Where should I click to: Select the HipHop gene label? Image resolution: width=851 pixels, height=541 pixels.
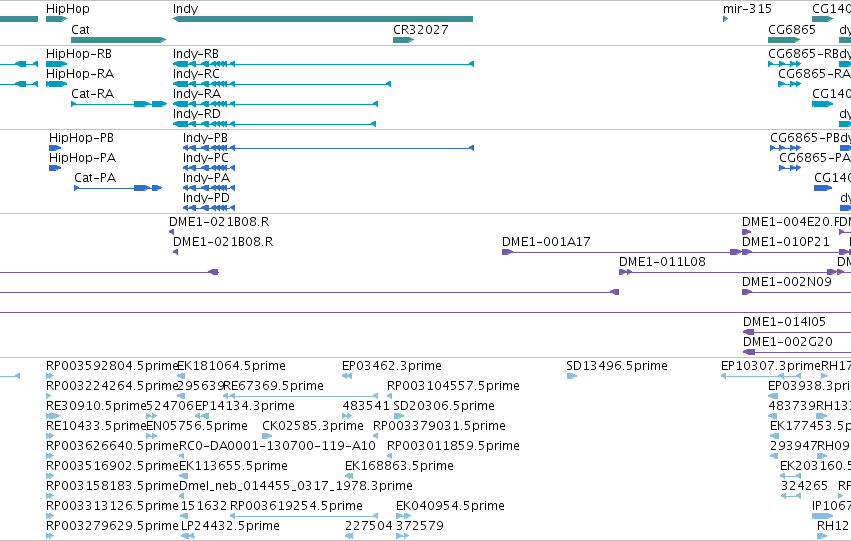click(68, 9)
